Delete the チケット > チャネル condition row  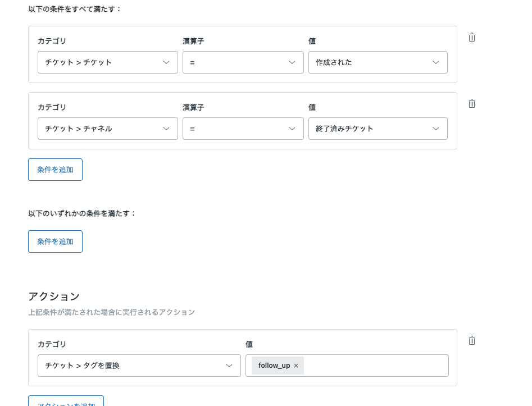471,103
